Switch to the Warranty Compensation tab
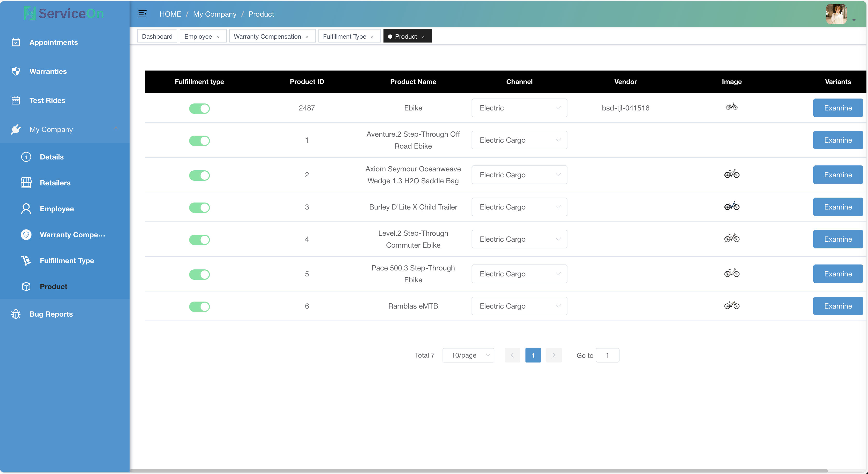This screenshot has height=474, width=868. [x=267, y=36]
